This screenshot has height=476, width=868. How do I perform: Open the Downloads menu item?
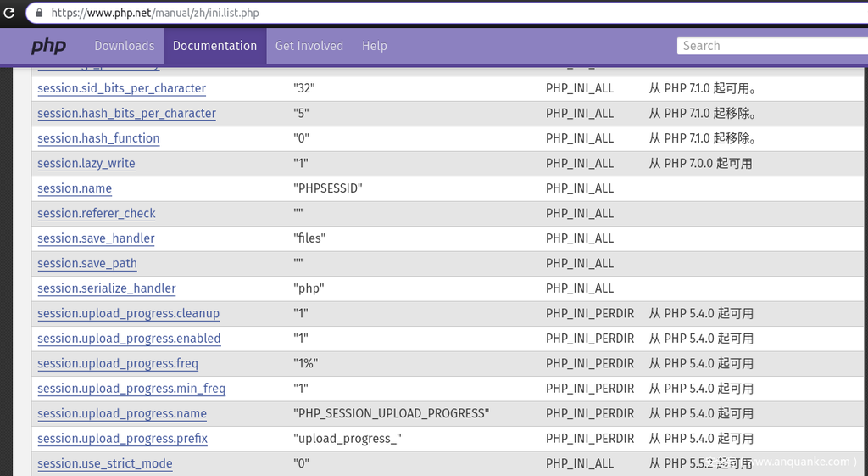(x=125, y=46)
